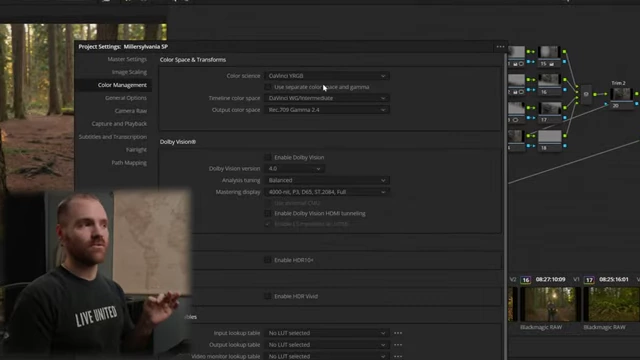This screenshot has height=360, width=640.
Task: Go to Capture and Playback section
Action: [119, 124]
